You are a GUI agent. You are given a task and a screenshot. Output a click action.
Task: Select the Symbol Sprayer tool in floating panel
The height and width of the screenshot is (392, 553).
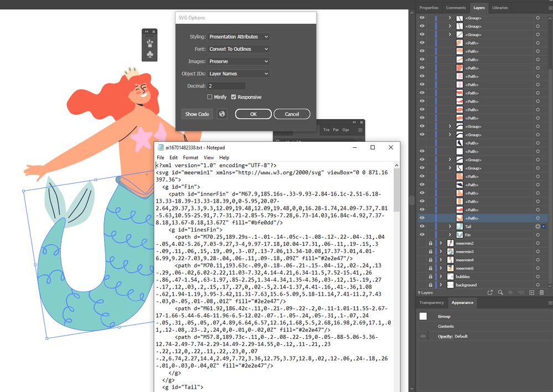tap(150, 43)
